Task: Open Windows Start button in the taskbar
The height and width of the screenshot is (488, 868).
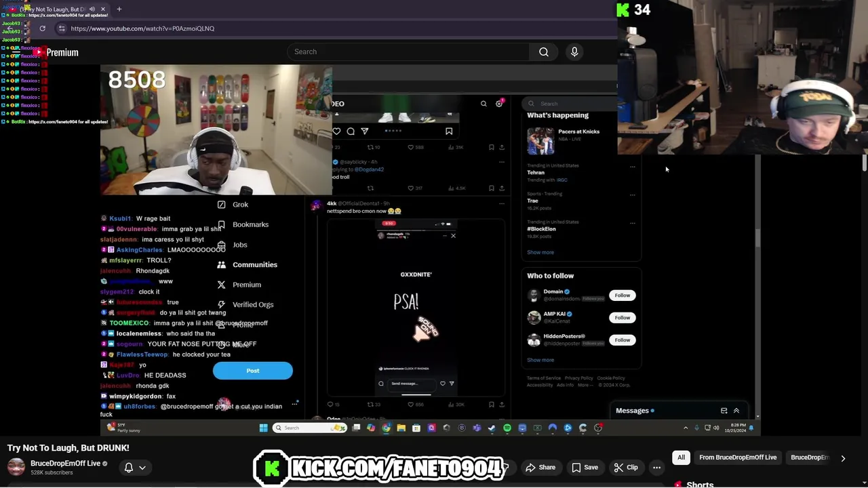Action: click(263, 428)
